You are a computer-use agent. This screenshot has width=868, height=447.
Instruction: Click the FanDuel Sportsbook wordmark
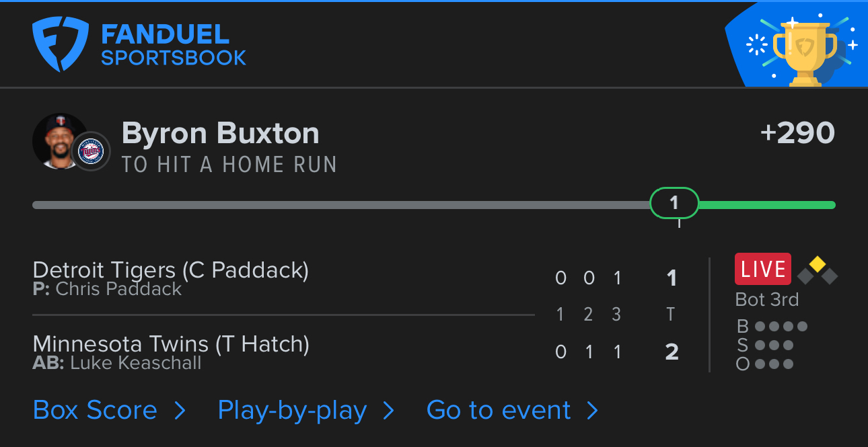(x=174, y=45)
